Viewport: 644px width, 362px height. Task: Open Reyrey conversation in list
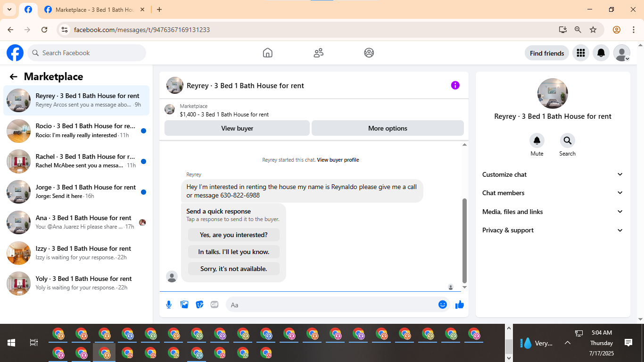tap(76, 100)
